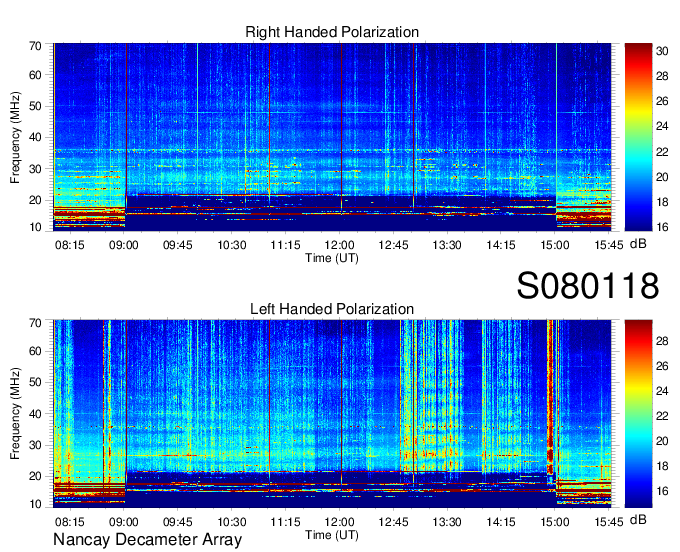Click 08:15 time tick on the bottom plot

70,522
